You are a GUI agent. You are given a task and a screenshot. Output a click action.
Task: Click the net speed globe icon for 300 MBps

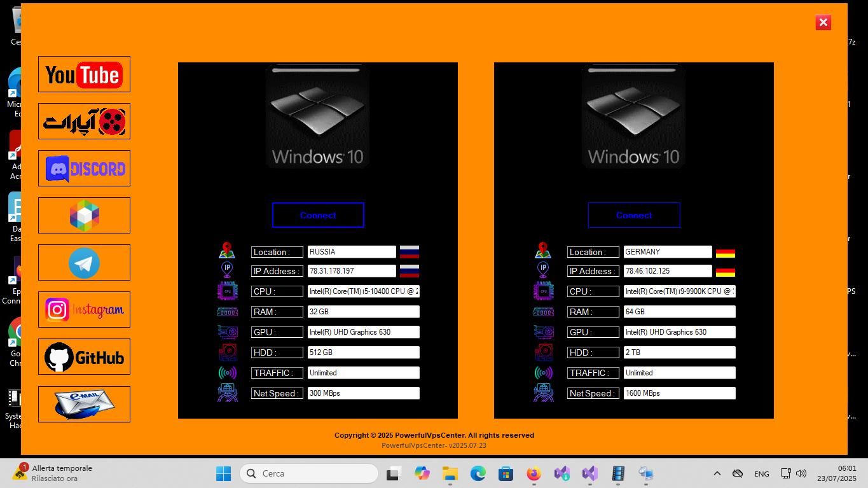[x=228, y=393]
